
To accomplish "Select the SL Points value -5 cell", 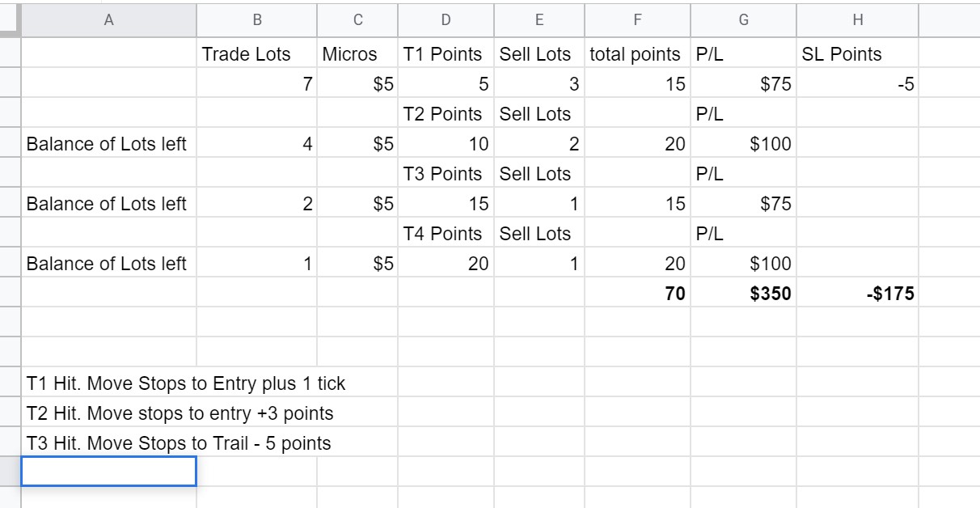I will [x=857, y=84].
